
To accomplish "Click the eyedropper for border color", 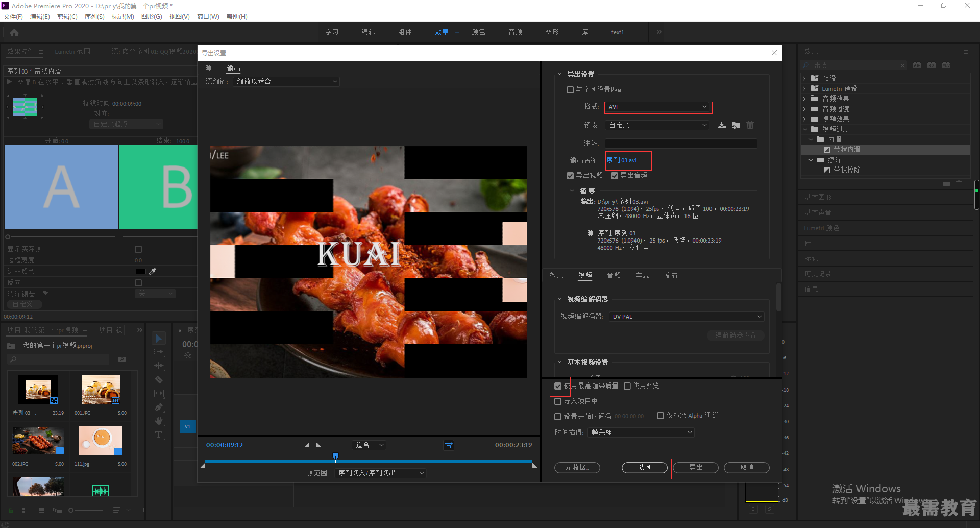I will coord(152,272).
